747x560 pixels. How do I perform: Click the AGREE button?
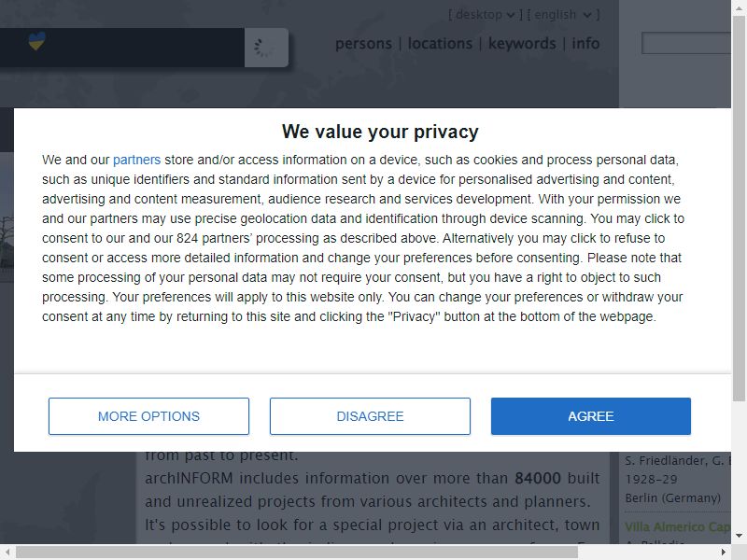[x=591, y=416]
